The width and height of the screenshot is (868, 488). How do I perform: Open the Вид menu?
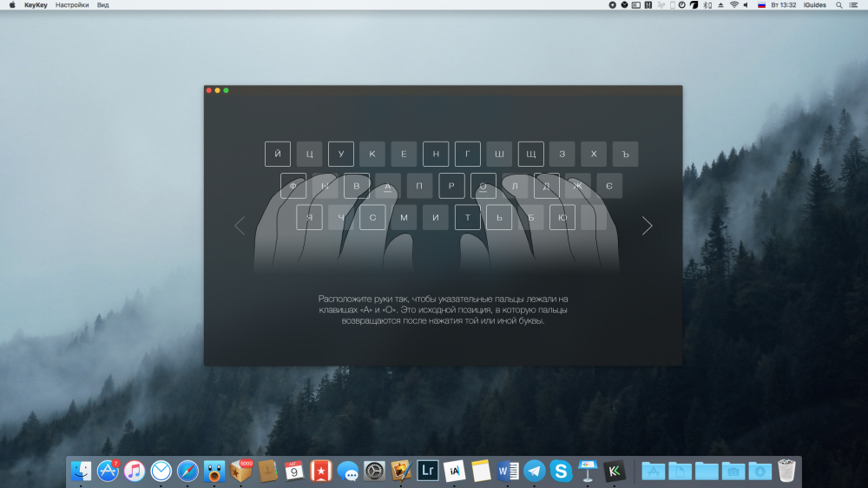(103, 5)
